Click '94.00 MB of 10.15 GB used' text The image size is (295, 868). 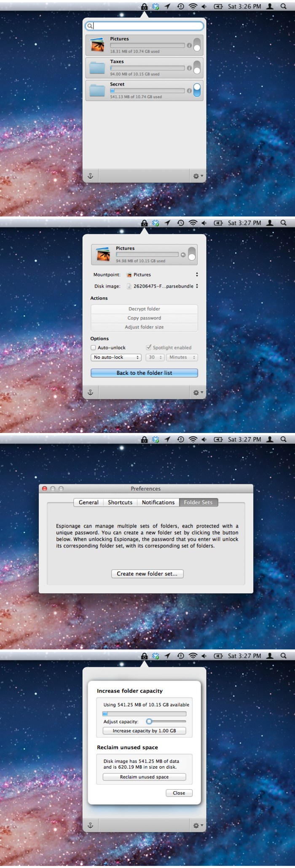[135, 74]
